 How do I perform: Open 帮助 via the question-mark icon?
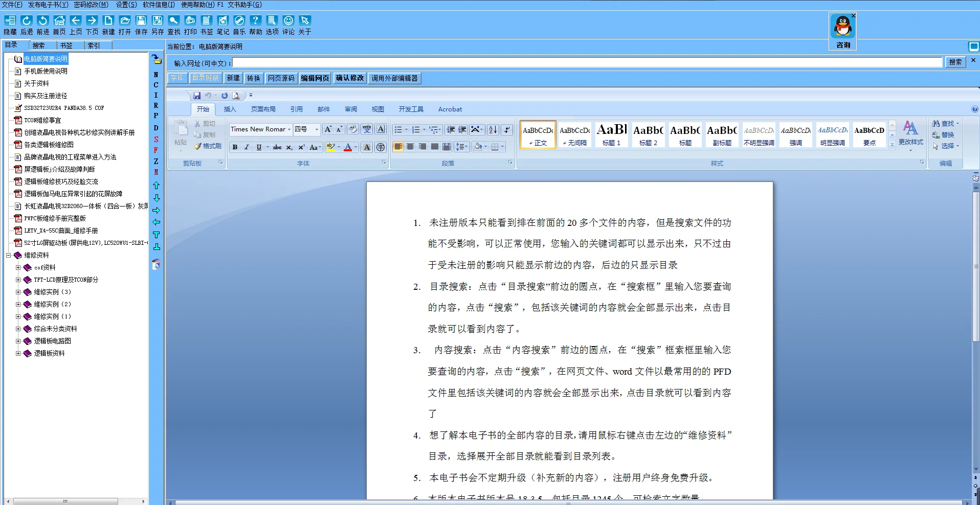[x=256, y=20]
